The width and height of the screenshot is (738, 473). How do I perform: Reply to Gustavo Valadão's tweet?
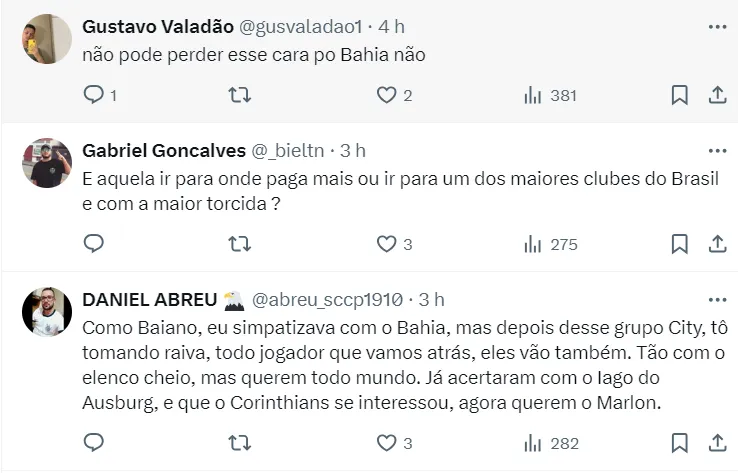coord(94,95)
